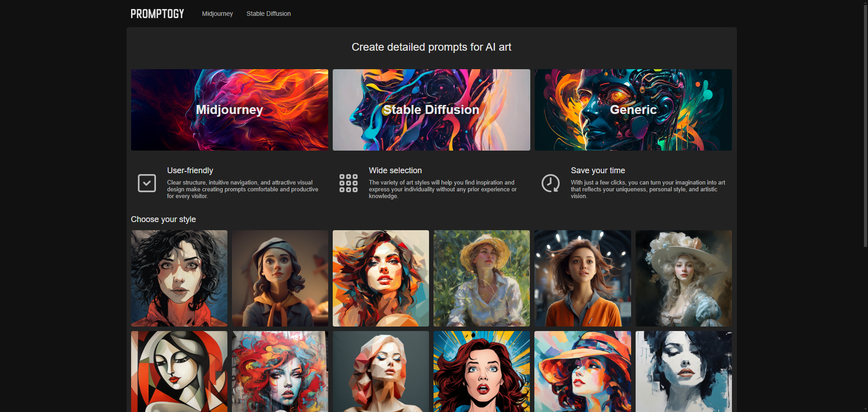Choose the blue ink wash woman style
This screenshot has width=868, height=412.
[x=684, y=371]
